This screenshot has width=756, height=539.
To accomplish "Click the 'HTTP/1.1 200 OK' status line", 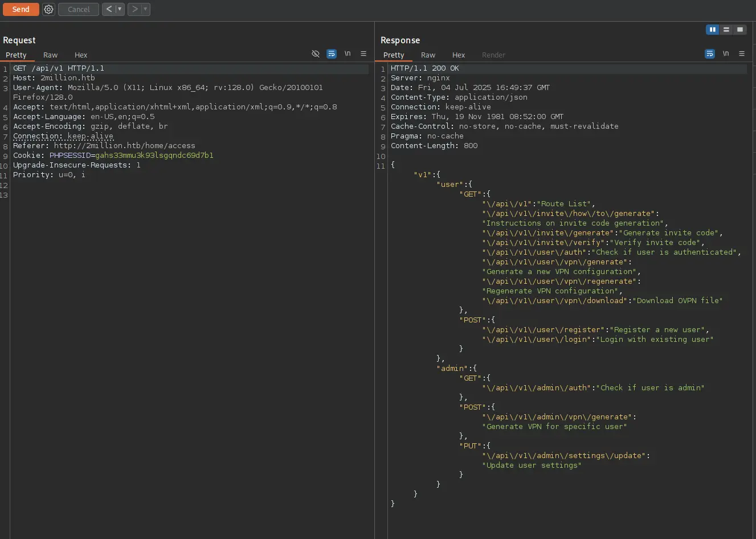I will click(425, 68).
